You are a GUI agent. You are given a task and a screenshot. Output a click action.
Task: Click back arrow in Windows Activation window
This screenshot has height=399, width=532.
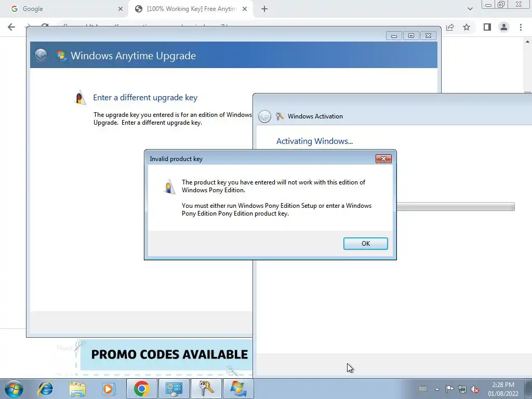tap(264, 116)
